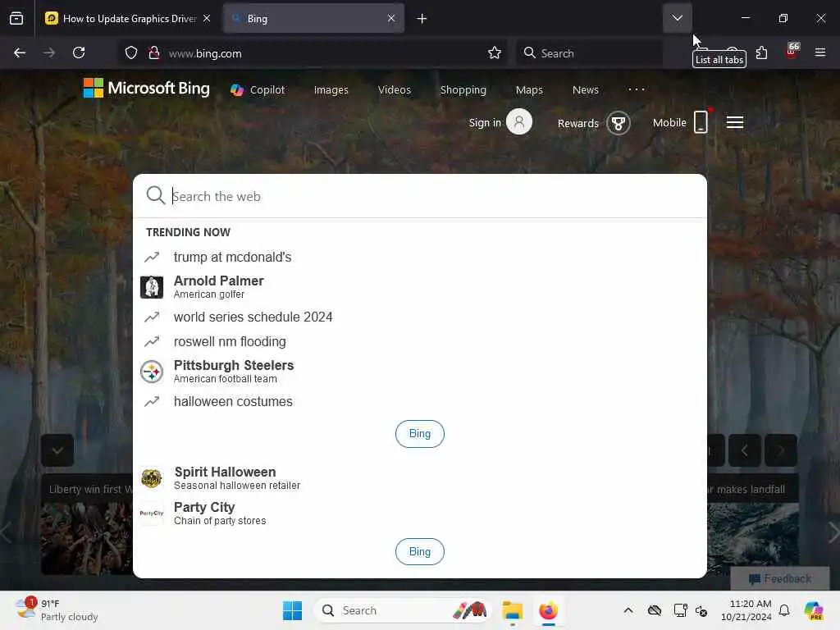Focus the Firefox toolbar Search box
This screenshot has height=630, width=840.
[x=589, y=53]
